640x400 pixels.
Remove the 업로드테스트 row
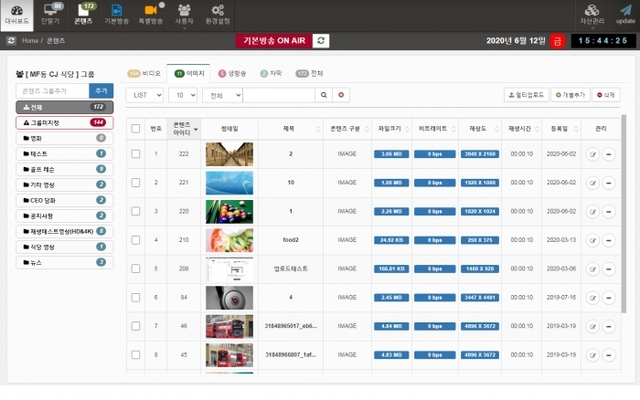(x=609, y=269)
